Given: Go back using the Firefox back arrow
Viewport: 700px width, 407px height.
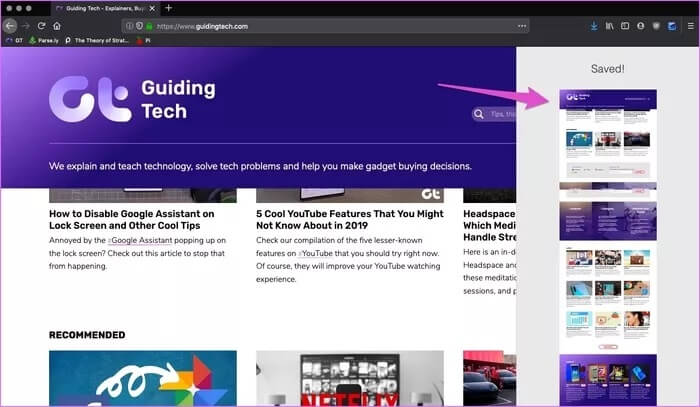Looking at the screenshot, I should (x=10, y=26).
